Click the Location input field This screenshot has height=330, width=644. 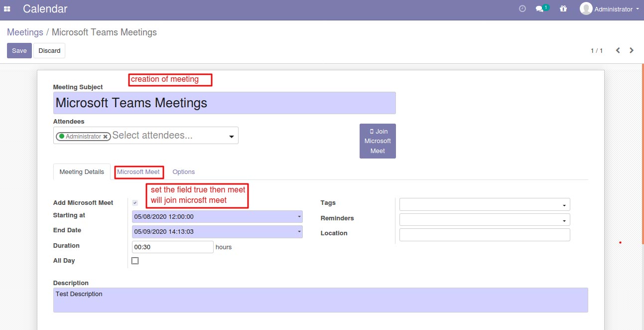click(x=485, y=235)
